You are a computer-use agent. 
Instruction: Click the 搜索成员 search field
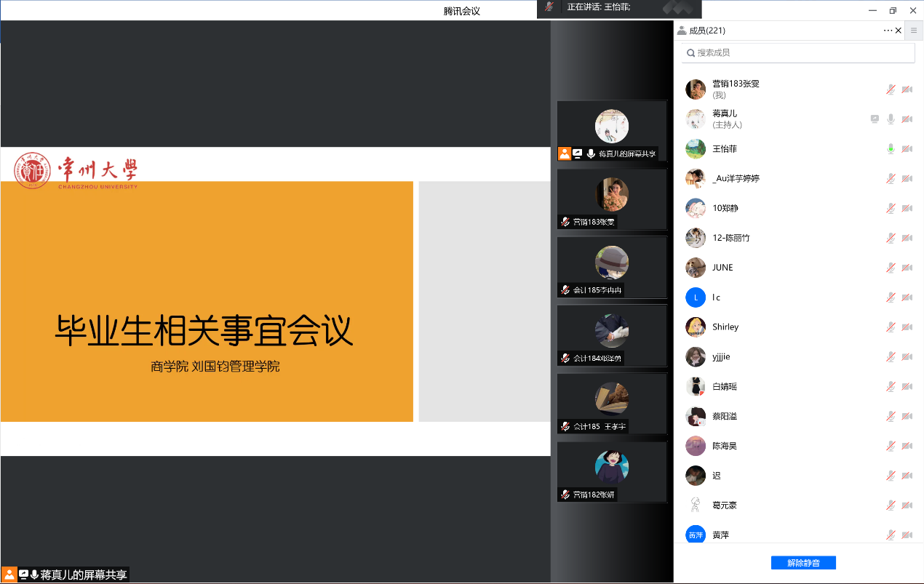coord(798,53)
